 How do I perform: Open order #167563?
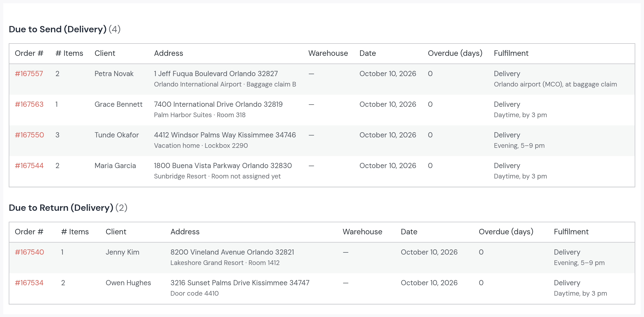[29, 104]
